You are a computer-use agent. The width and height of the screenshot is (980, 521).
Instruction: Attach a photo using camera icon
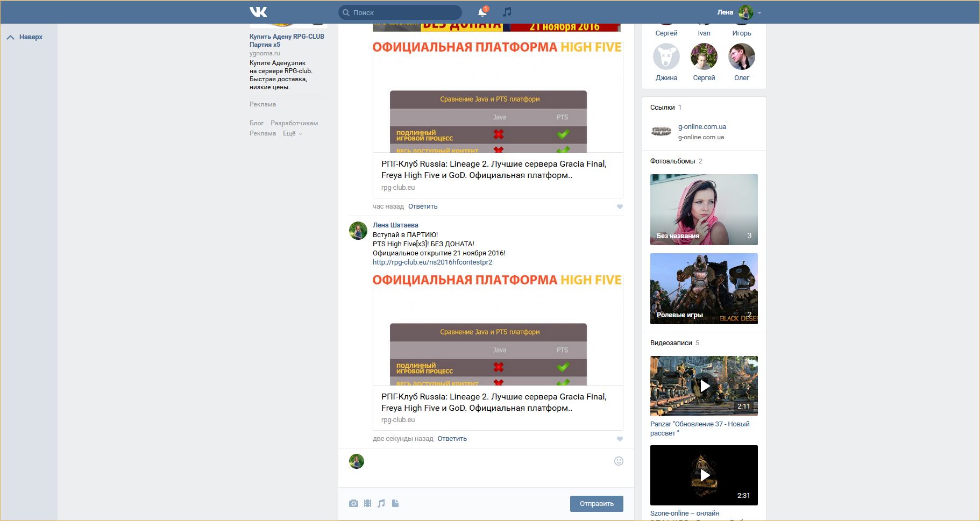click(353, 503)
